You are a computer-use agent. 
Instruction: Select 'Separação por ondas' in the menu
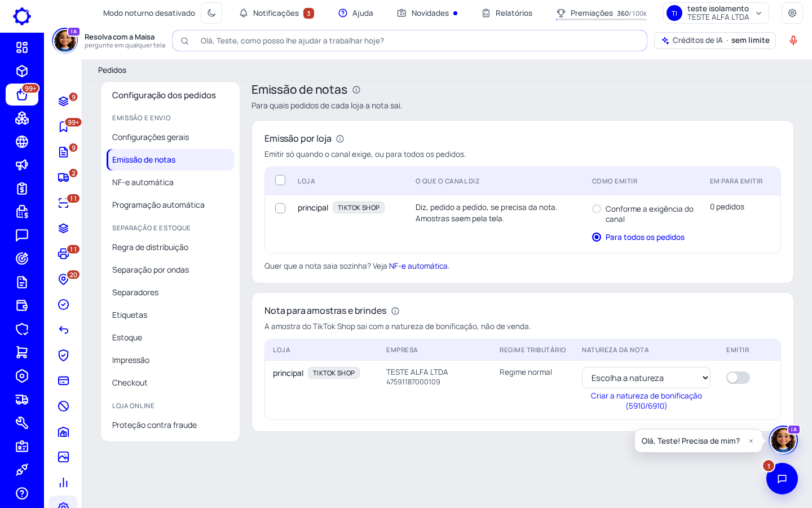(170, 270)
